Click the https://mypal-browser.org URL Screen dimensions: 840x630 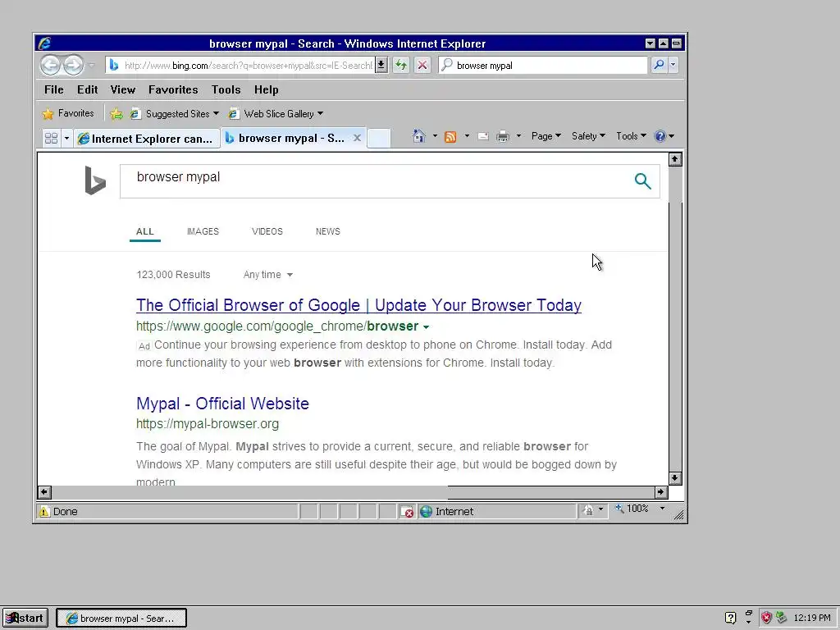tap(208, 424)
